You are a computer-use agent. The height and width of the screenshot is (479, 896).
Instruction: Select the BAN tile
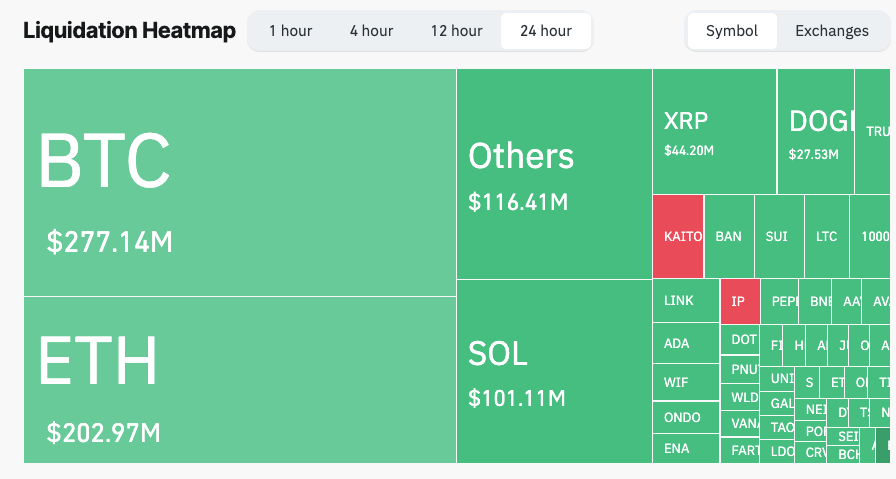(729, 237)
